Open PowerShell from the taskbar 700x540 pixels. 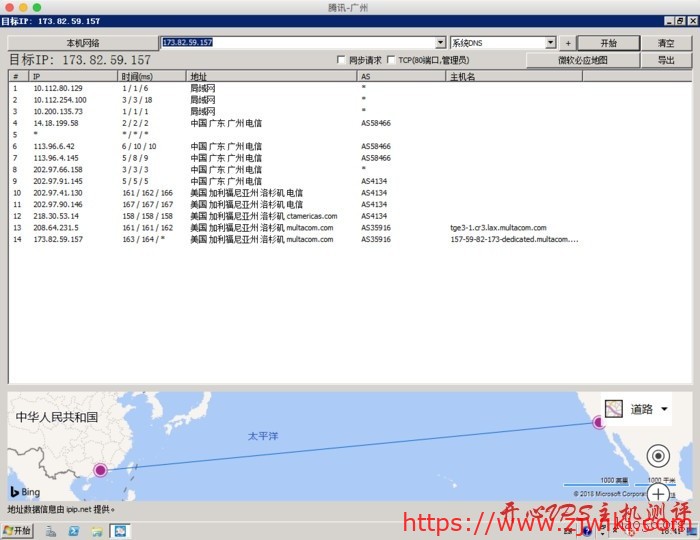coord(72,530)
